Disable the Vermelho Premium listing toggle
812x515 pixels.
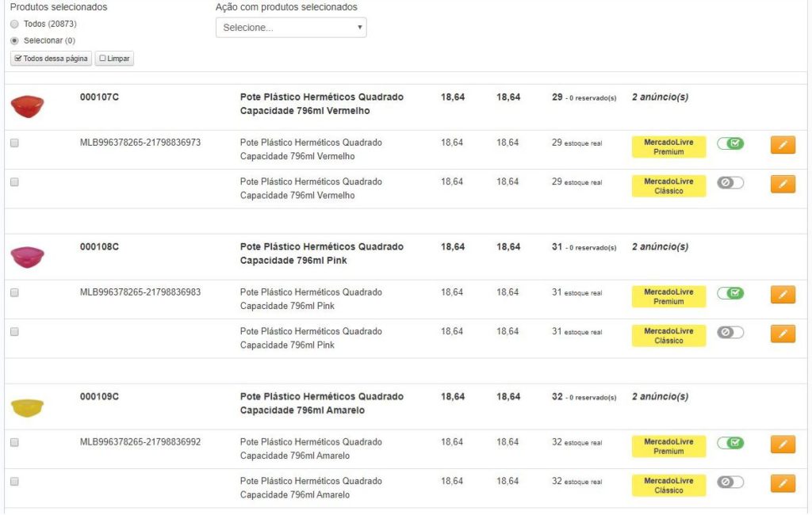click(730, 143)
